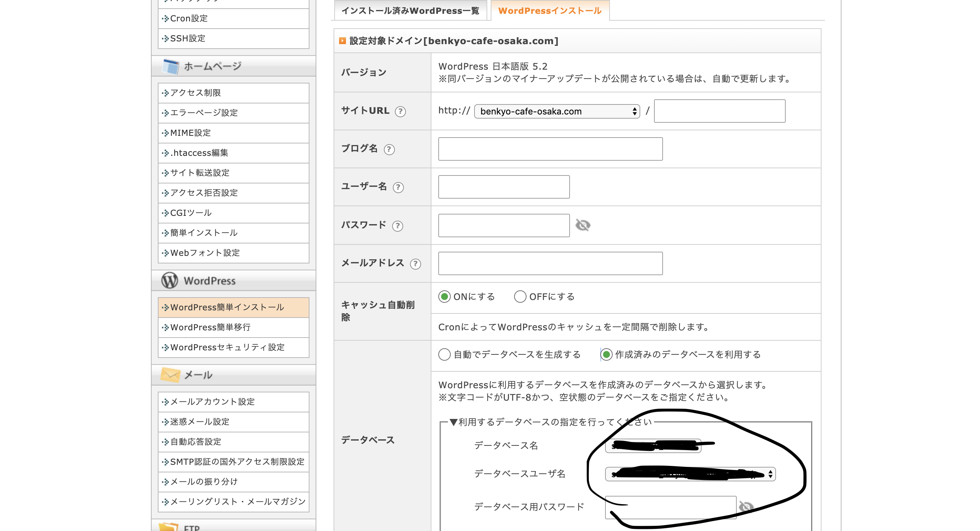Click orange marker beside 設定対象ドメイン heading
Viewport: 980px width, 531px height.
(x=342, y=41)
